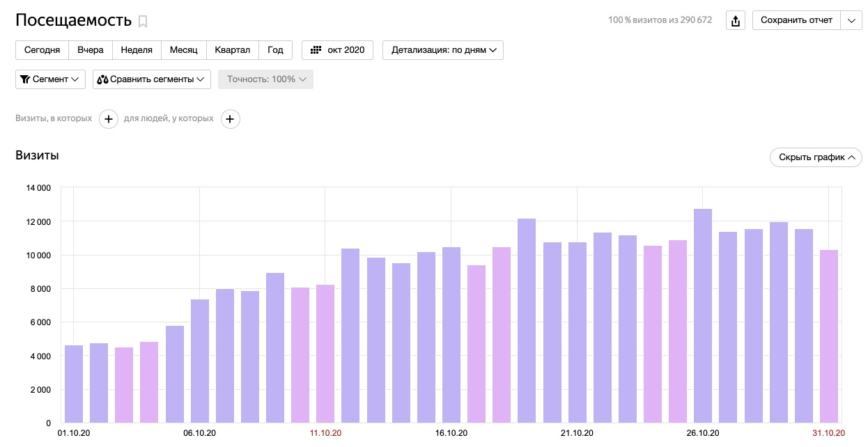
Task: Click the для людей, у которых label
Action: (169, 118)
